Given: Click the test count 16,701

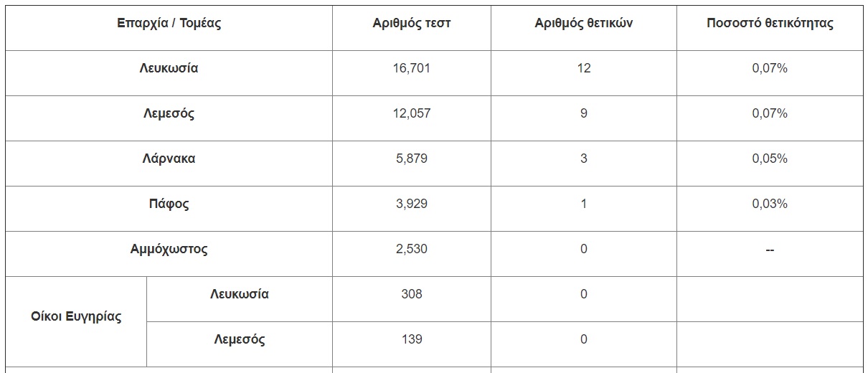Looking at the screenshot, I should coord(412,68).
